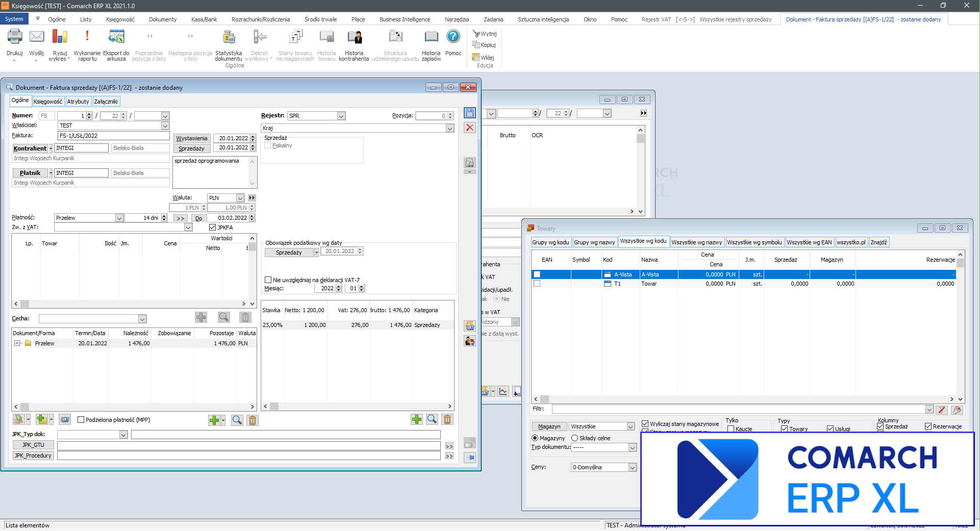Click trash icon below VAT table

tap(447, 419)
